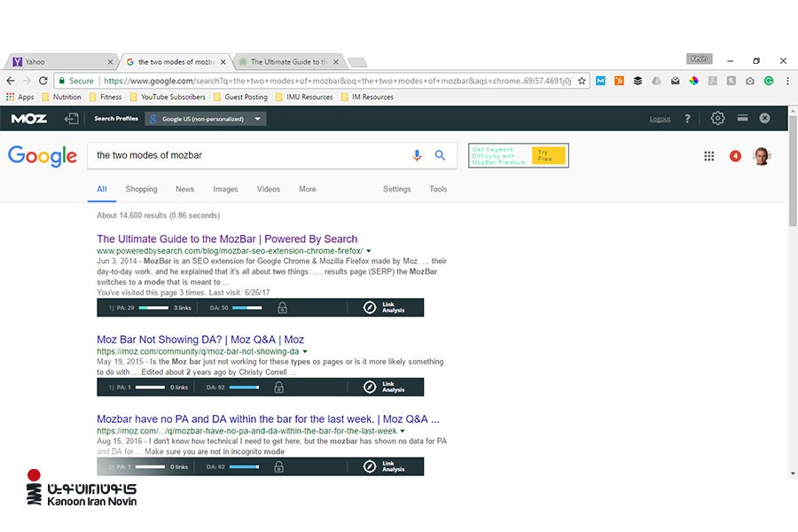Click the red Google notifications badge
Viewport: 798px width, 532px height.
(x=735, y=156)
